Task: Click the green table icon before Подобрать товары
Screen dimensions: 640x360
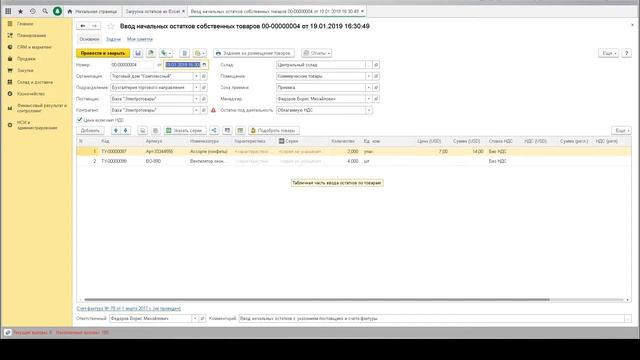Action: click(240, 131)
